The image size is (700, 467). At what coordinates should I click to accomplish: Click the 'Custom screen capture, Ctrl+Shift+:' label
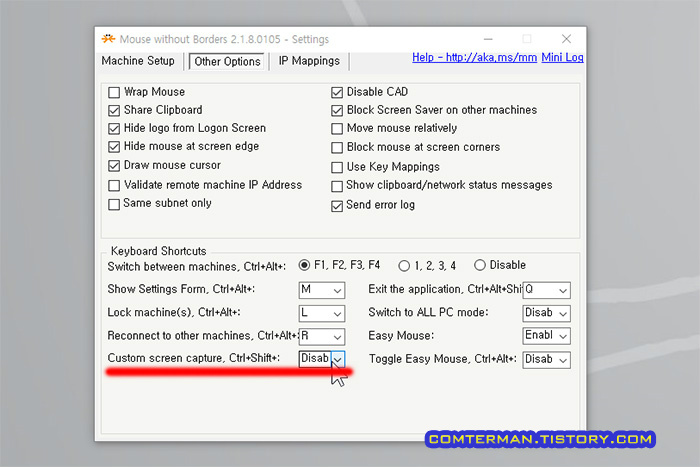[x=194, y=358]
